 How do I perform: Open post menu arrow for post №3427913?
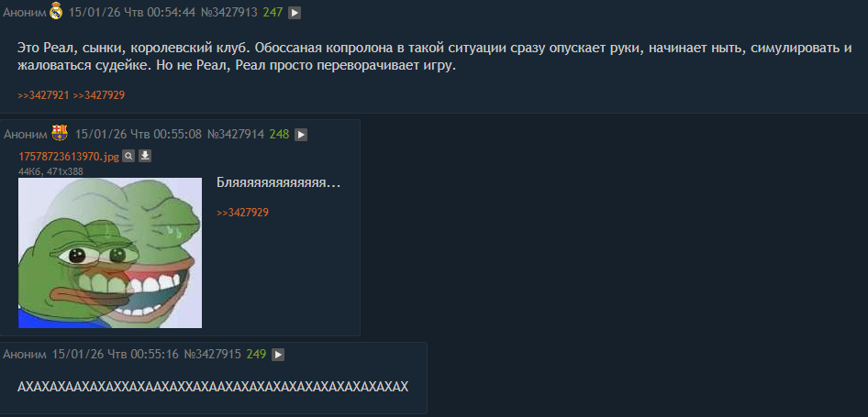coord(295,13)
